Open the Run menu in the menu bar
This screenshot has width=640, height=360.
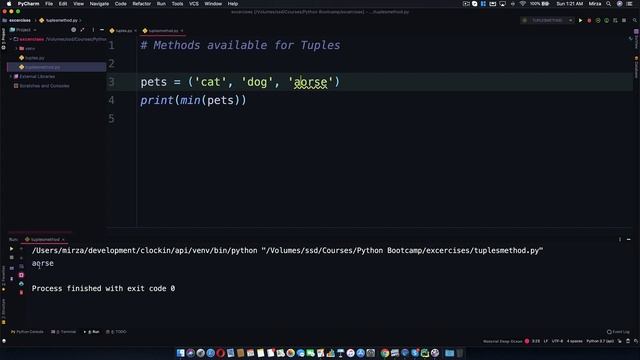(x=161, y=4)
